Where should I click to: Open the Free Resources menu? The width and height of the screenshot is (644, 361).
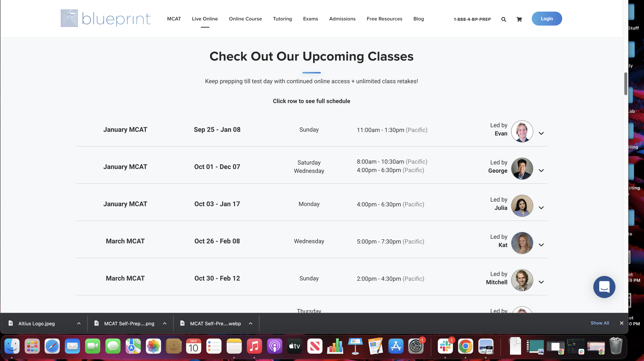click(x=384, y=19)
